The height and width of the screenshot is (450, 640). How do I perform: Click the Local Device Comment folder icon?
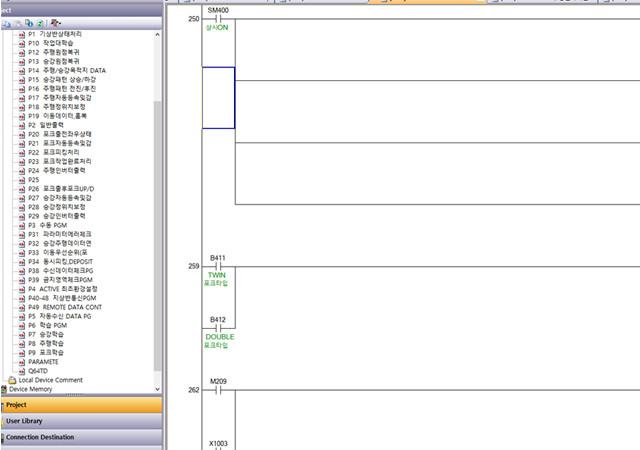[x=12, y=380]
